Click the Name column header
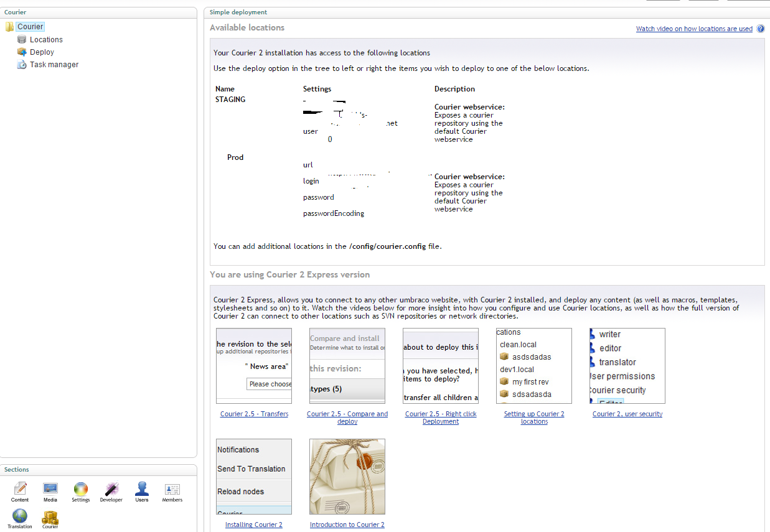770x532 pixels. point(225,89)
